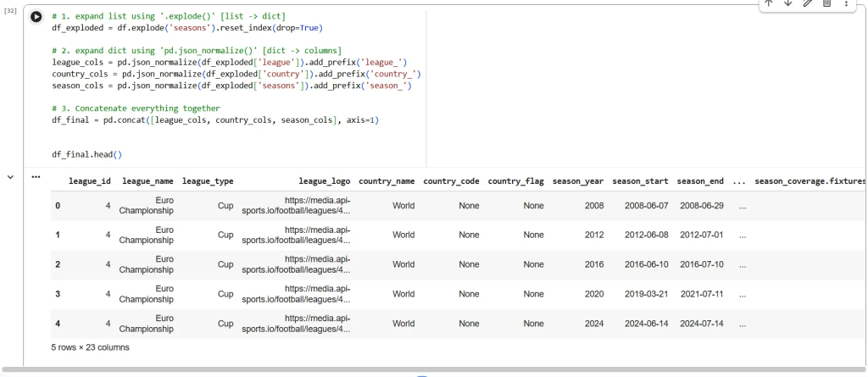The width and height of the screenshot is (868, 377).
Task: Run the code cell
Action: coord(36,17)
